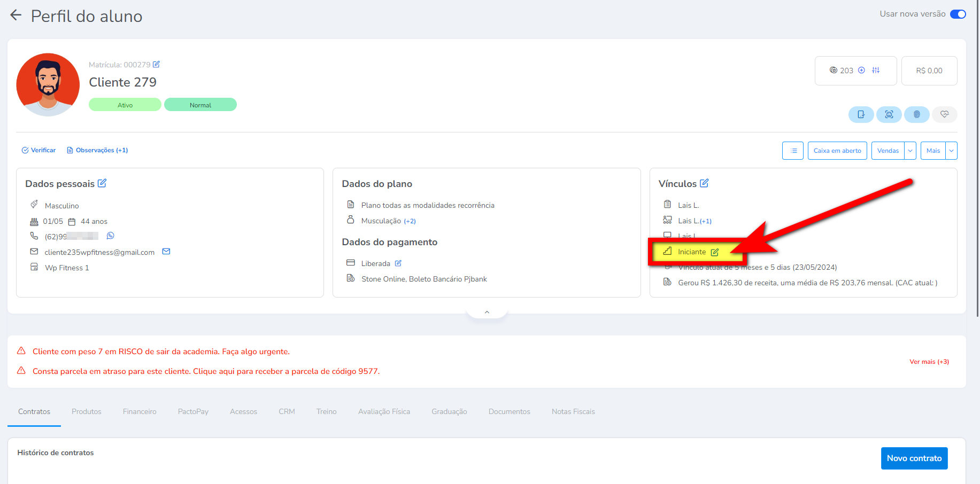Edit the Iniciante level pencil icon

coord(715,252)
